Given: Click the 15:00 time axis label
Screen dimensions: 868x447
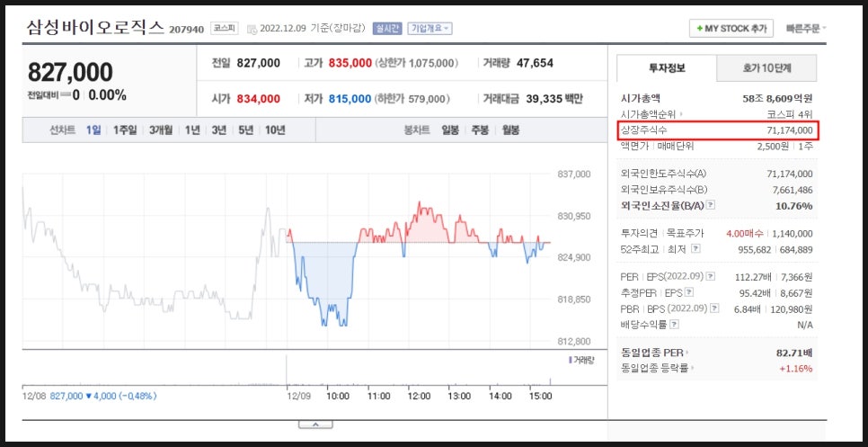Looking at the screenshot, I should point(540,396).
